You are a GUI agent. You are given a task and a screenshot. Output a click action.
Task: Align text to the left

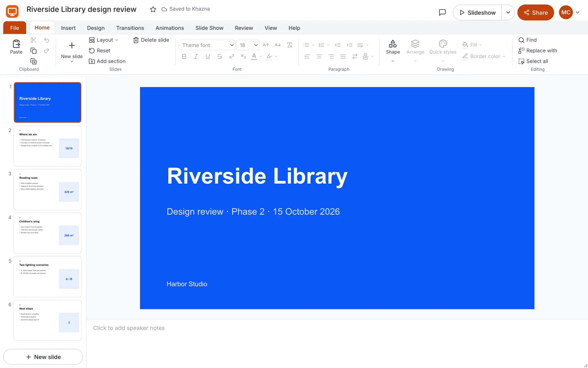click(x=307, y=56)
